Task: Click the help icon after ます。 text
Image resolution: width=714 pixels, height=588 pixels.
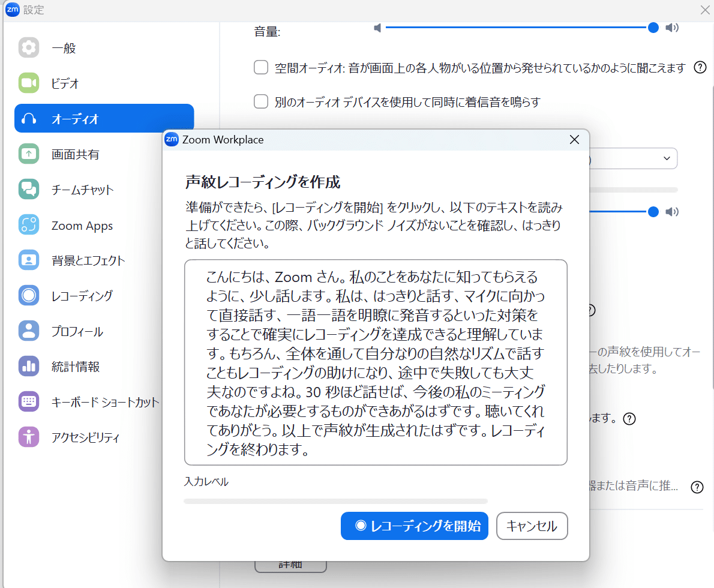Action: tap(629, 419)
